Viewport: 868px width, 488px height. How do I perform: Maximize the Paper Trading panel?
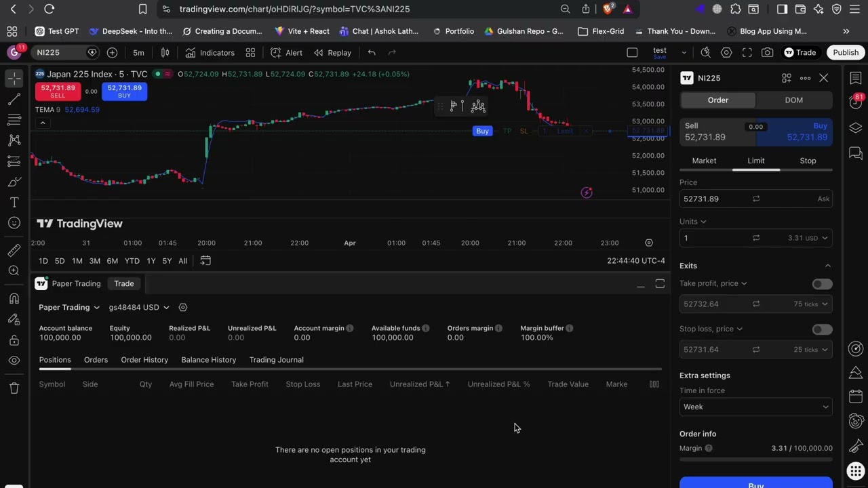pyautogui.click(x=660, y=284)
